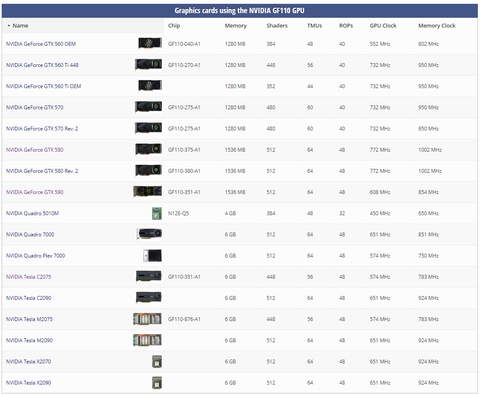The image size is (480, 396).
Task: Select chip code GF110-040-A1
Action: point(184,44)
